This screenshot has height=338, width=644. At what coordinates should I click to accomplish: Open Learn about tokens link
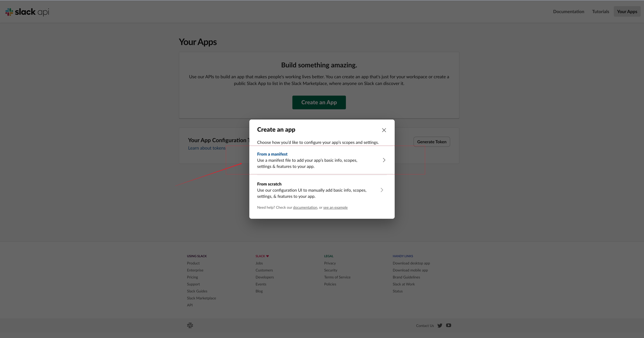tap(207, 148)
